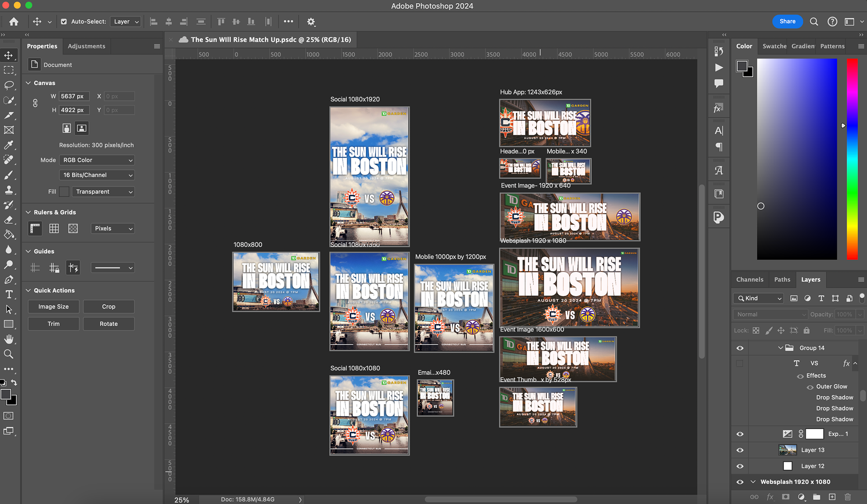
Task: Click the Home icon in options bar
Action: pyautogui.click(x=14, y=21)
